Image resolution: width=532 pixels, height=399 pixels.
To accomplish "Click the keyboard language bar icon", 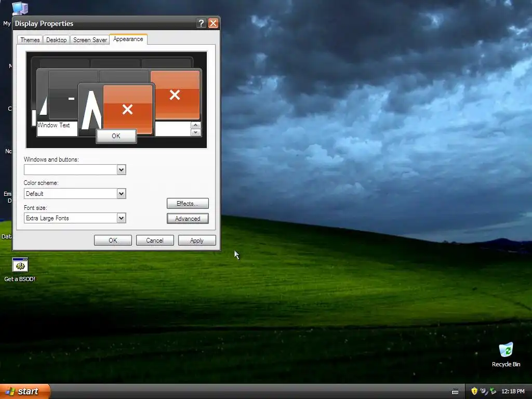I will tap(455, 392).
